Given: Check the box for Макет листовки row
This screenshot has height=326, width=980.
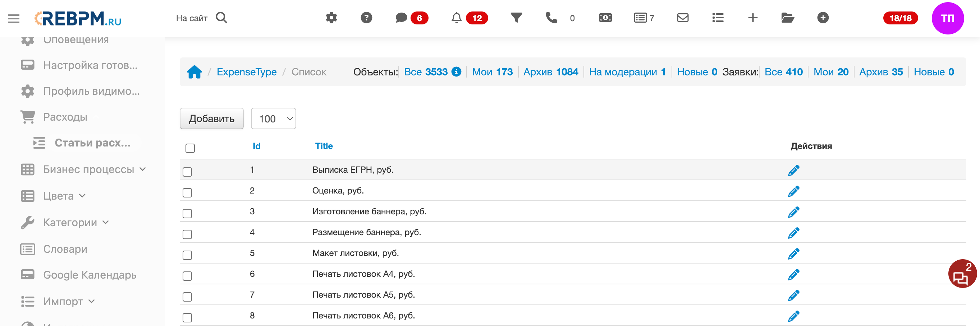Looking at the screenshot, I should pyautogui.click(x=187, y=255).
